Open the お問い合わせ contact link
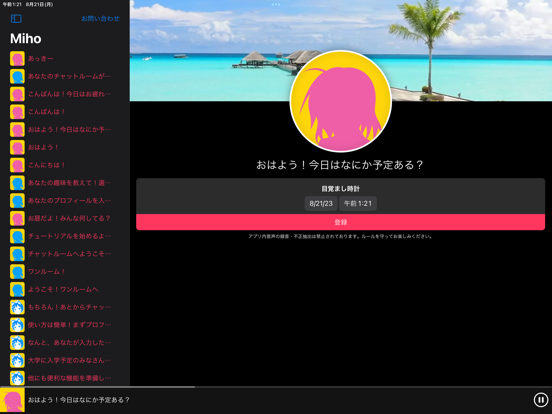 100,19
